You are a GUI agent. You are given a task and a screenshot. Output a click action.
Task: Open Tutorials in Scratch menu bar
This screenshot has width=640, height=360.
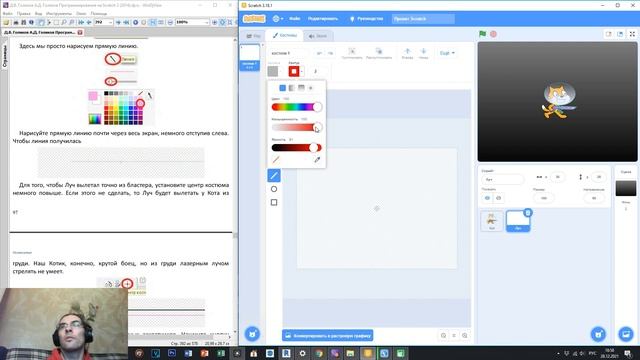point(367,19)
